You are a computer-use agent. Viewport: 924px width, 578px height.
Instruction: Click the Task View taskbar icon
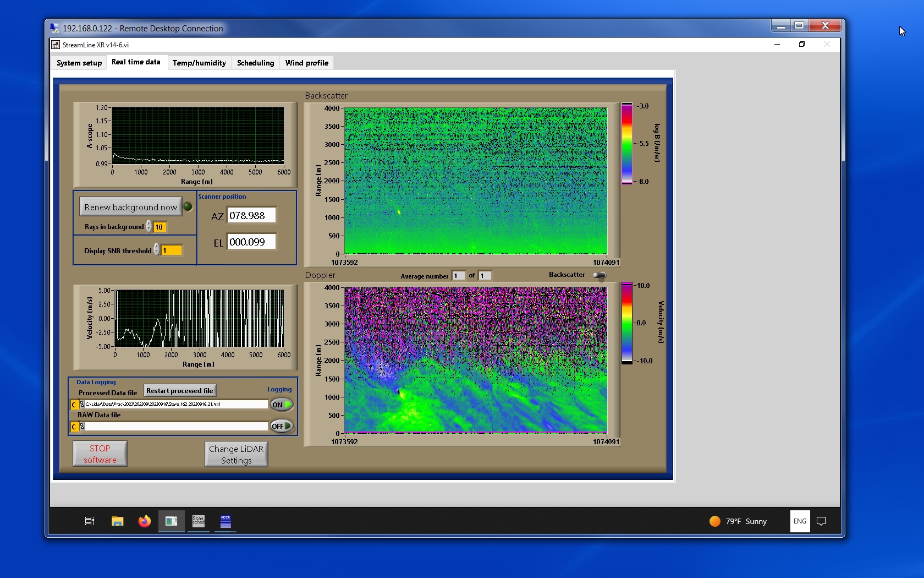[90, 521]
